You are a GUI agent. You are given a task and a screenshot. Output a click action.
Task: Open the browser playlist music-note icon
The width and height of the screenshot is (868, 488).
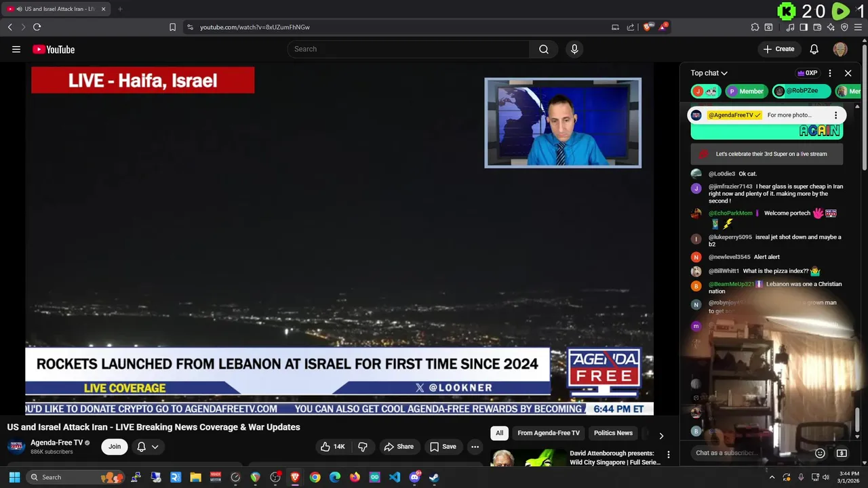[790, 27]
